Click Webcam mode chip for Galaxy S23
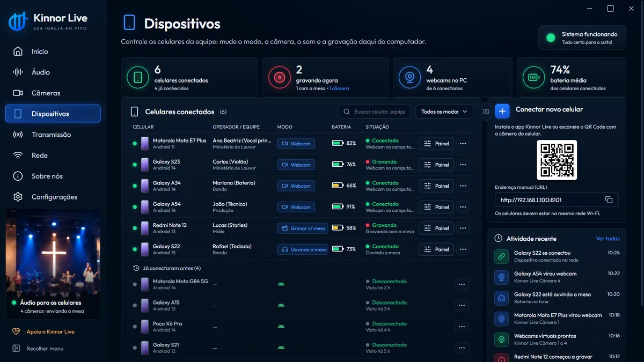 coord(296,165)
